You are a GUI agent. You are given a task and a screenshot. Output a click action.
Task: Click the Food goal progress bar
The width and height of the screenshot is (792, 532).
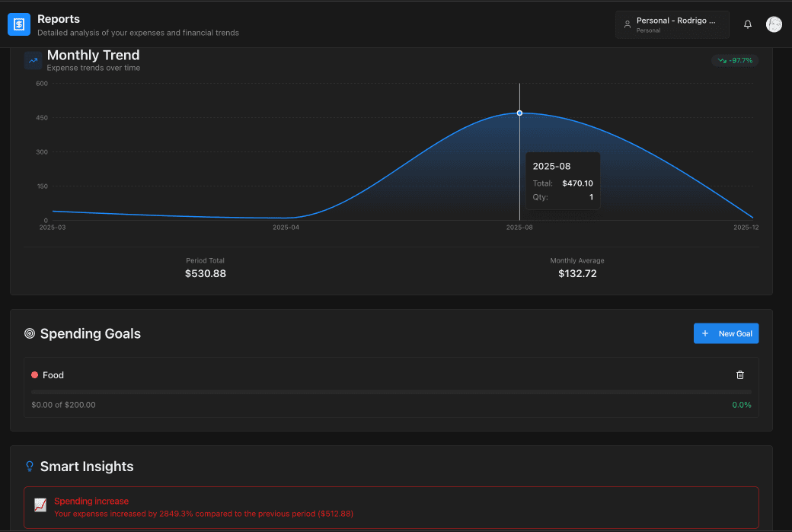pyautogui.click(x=391, y=390)
